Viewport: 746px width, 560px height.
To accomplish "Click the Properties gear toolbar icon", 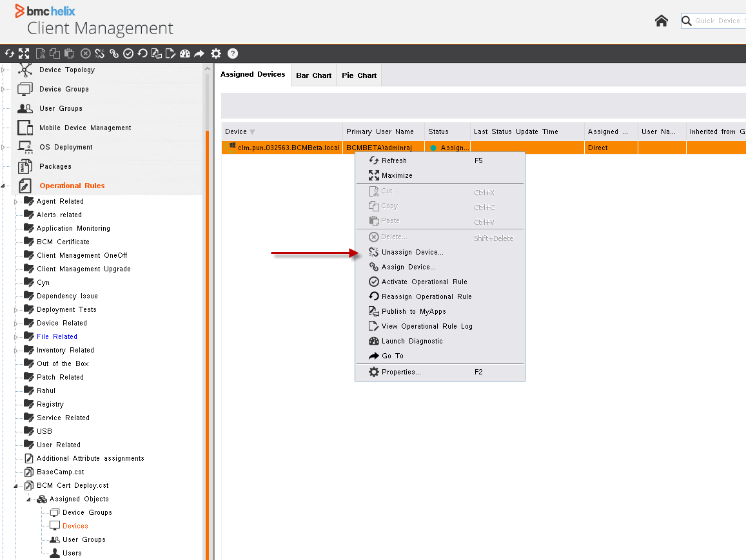I will [x=216, y=53].
